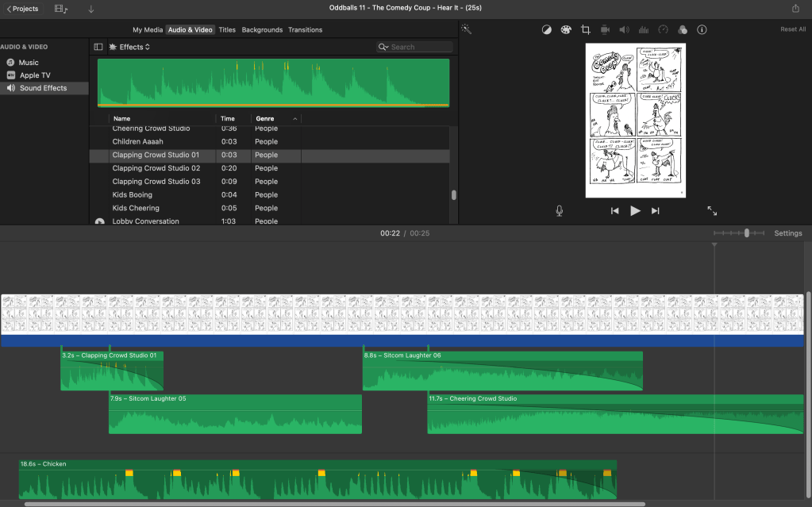Toggle the media sidebar visibility
The image size is (812, 507).
tap(98, 47)
